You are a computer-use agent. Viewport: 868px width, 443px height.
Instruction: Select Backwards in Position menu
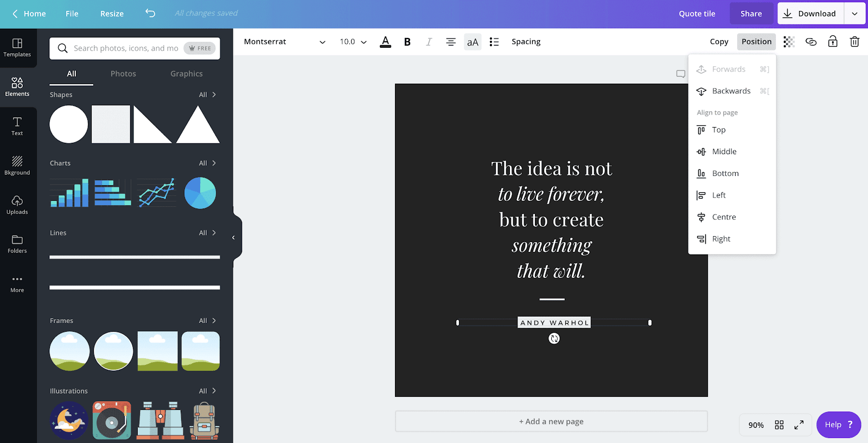coord(732,91)
